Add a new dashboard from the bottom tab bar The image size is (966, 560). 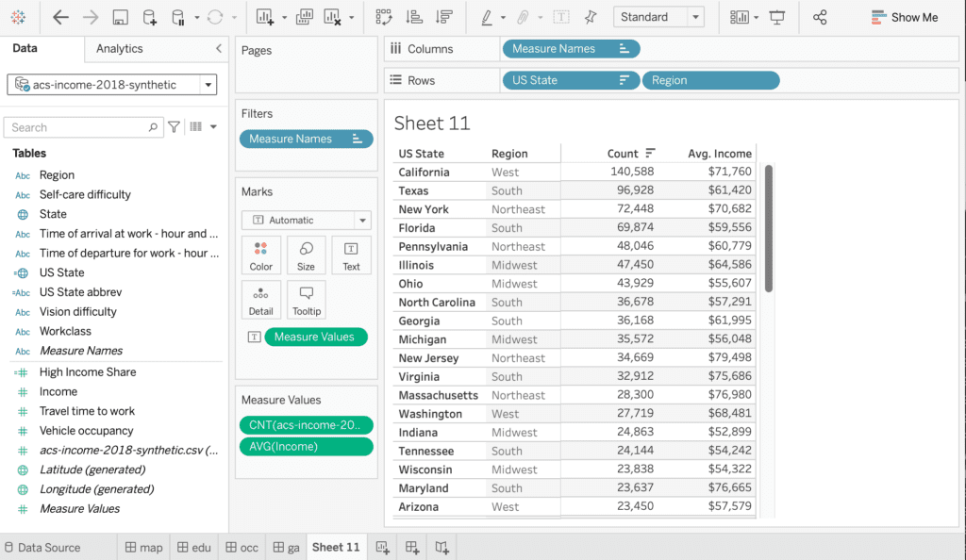click(x=412, y=547)
